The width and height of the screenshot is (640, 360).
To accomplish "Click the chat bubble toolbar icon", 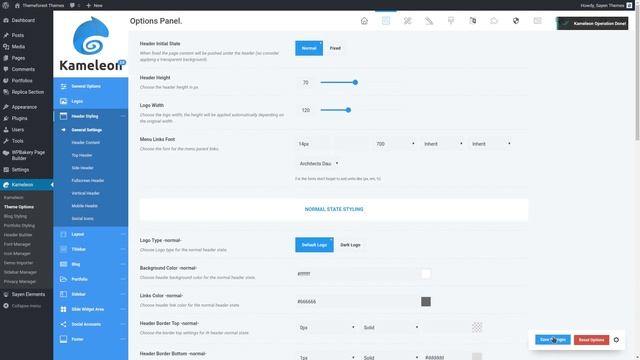I will click(x=494, y=21).
